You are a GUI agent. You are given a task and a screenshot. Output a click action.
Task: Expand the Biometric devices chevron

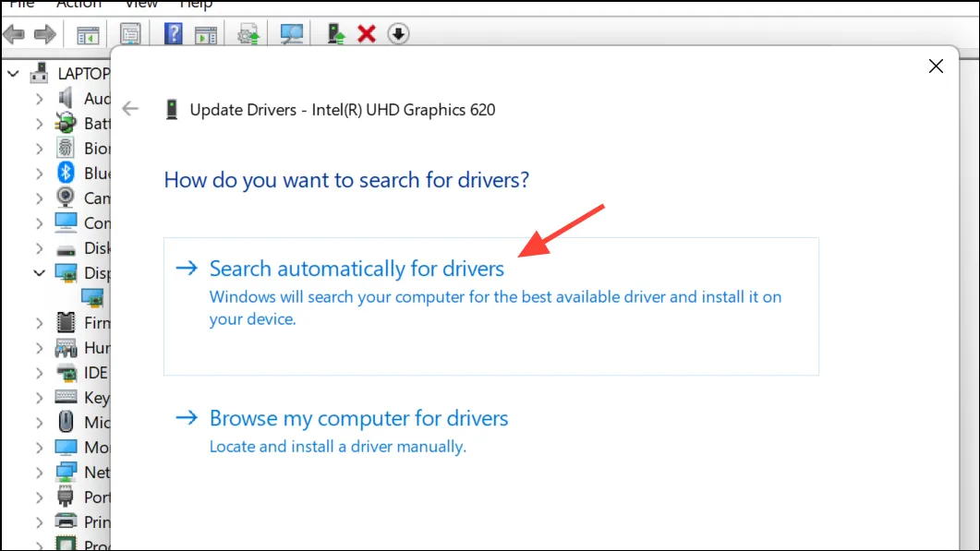point(39,149)
